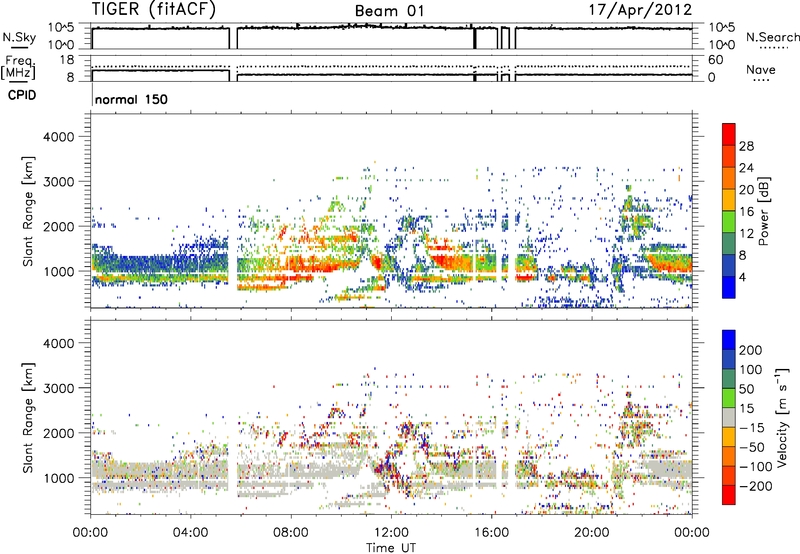Click the yellow-orange Power colorbar segment below 20
The image size is (800, 554).
(729, 199)
